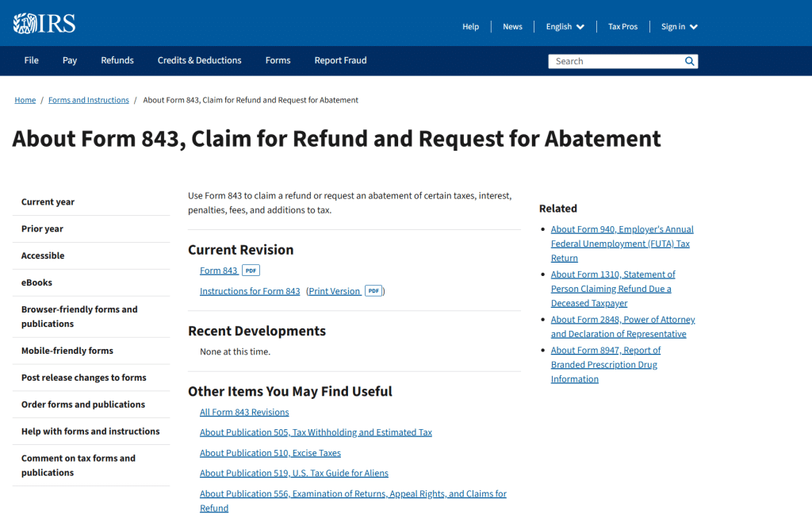Viewport: 812px width, 518px height.
Task: Open related About Form 2848 link
Action: pos(622,327)
